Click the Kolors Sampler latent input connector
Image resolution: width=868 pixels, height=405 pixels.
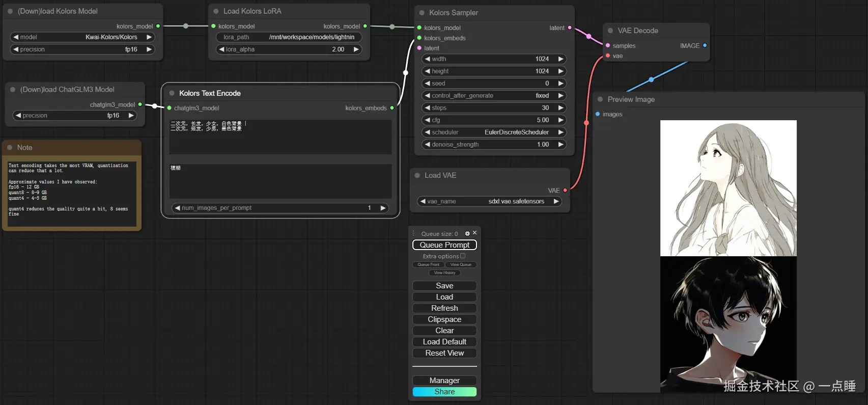419,48
